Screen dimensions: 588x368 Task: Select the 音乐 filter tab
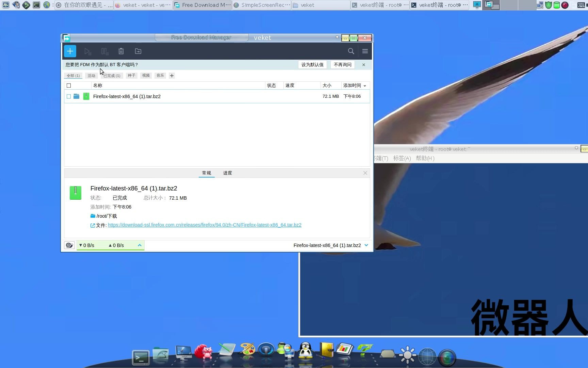tap(160, 76)
